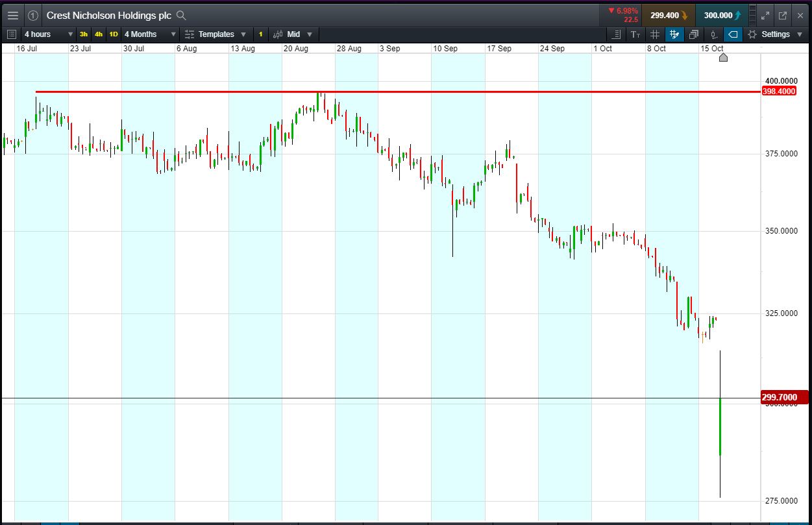Pop out chart into separate window
812x525 pixels.
point(783,16)
